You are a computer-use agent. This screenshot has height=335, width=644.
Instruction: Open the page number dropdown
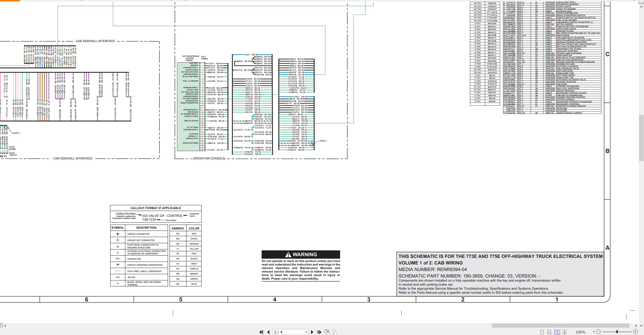click(x=306, y=332)
